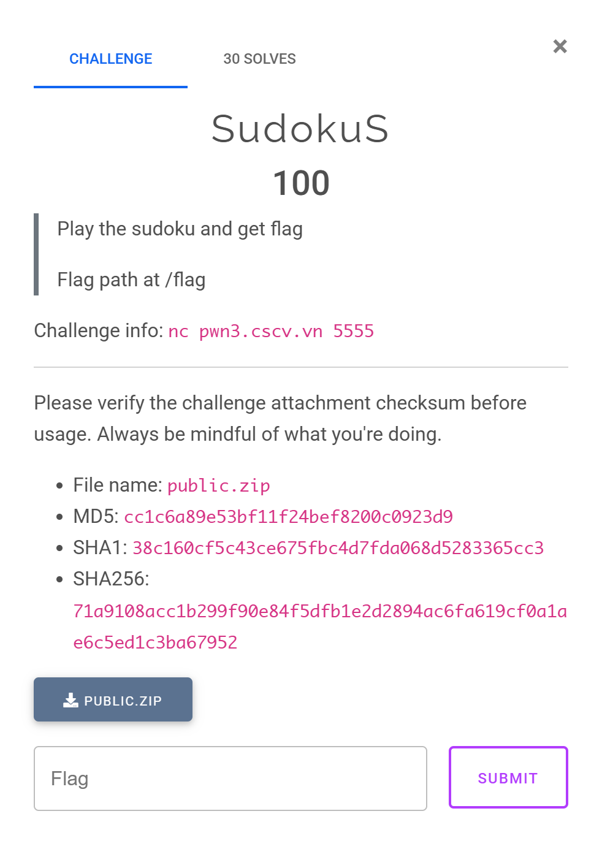Close the challenge dialog with the X
Viewport: 602px width, 868px height.
tap(560, 47)
